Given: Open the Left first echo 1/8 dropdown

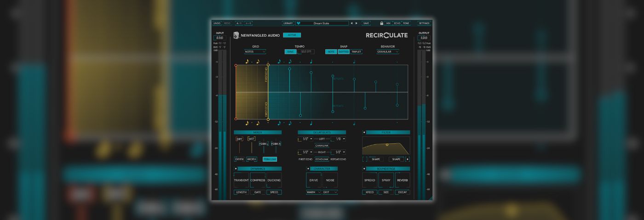Looking at the screenshot, I should [x=305, y=139].
